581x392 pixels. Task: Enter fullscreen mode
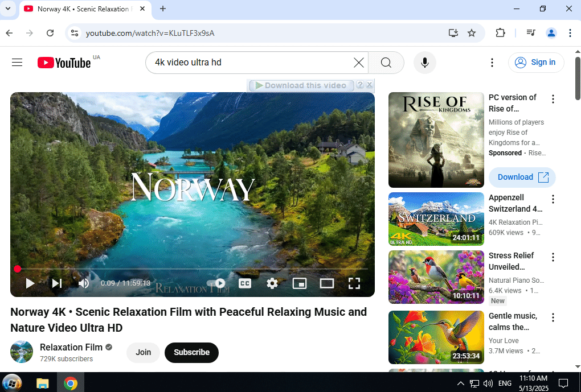pyautogui.click(x=354, y=283)
